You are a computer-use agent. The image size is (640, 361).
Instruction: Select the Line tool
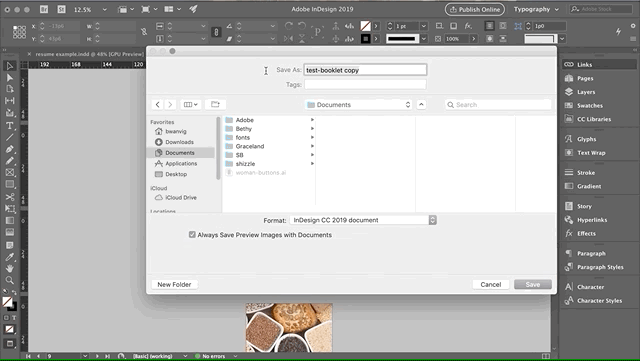tap(10, 137)
